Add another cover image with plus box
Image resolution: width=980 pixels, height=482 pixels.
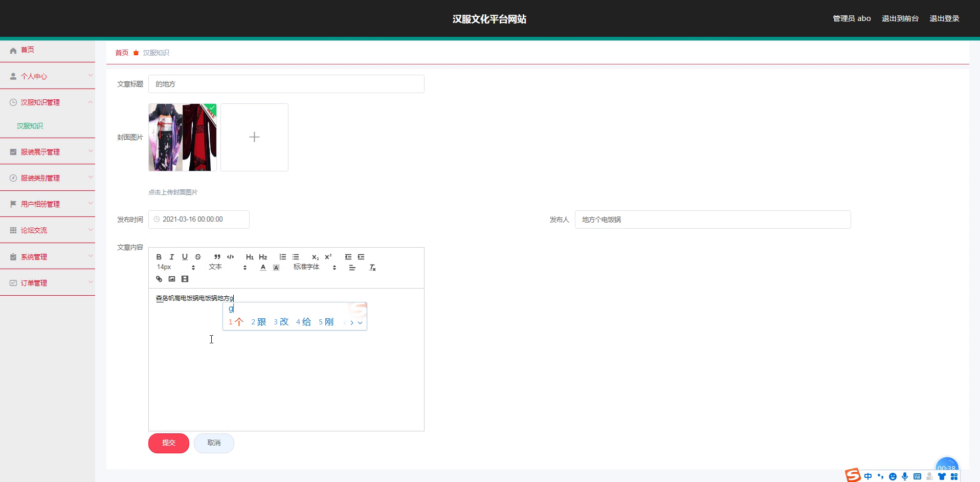(x=254, y=137)
